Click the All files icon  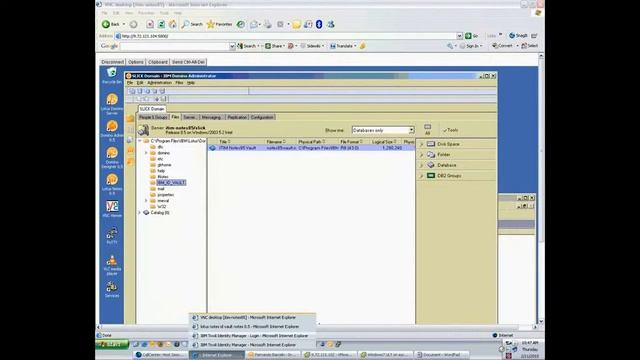427,129
